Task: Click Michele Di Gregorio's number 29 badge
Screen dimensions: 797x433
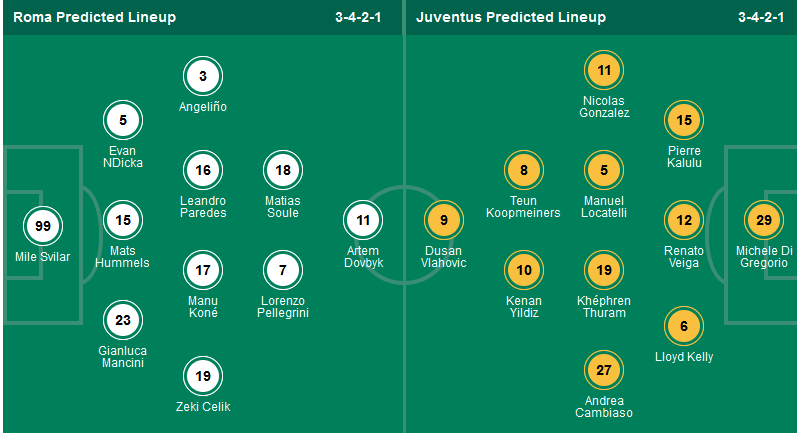Action: pyautogui.click(x=764, y=219)
